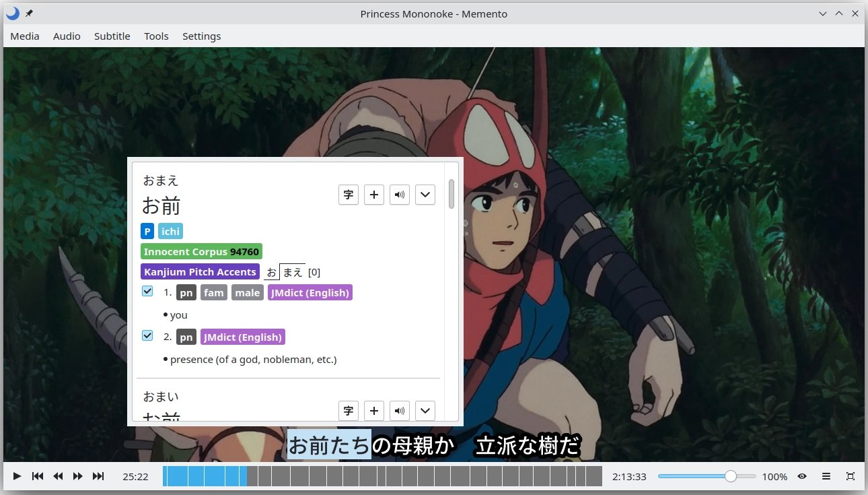This screenshot has height=495, width=868.
Task: Click the reading おまえ above the headword
Action: click(161, 180)
